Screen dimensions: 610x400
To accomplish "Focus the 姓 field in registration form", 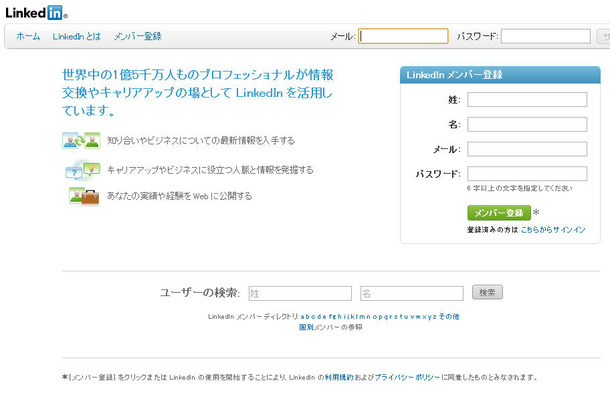I will 527,100.
